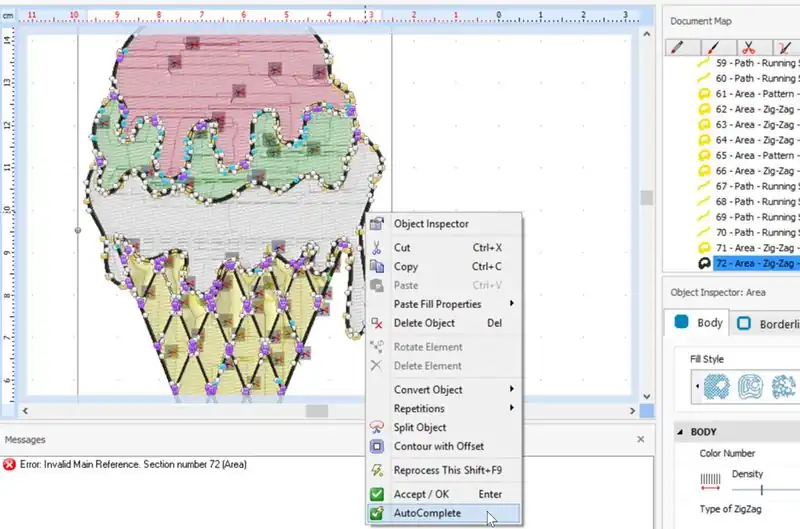800x529 pixels.
Task: Choose the second Fill Style contour icon
Action: (752, 386)
